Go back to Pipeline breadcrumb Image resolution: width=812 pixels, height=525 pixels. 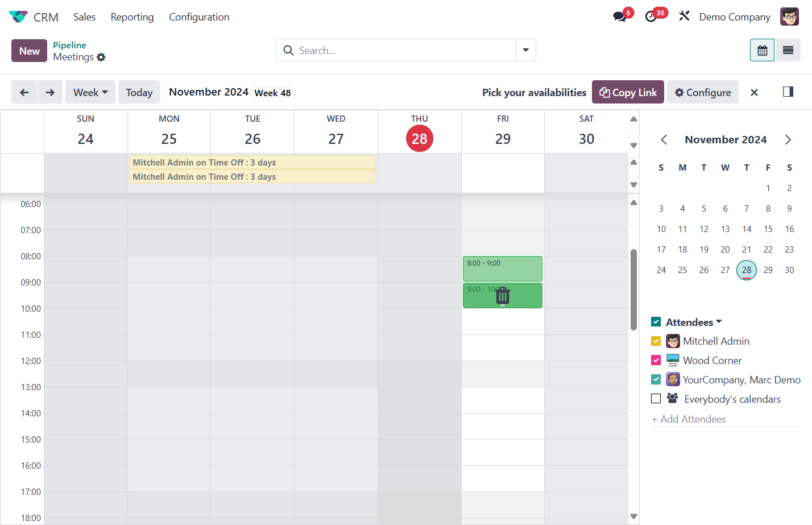tap(69, 45)
